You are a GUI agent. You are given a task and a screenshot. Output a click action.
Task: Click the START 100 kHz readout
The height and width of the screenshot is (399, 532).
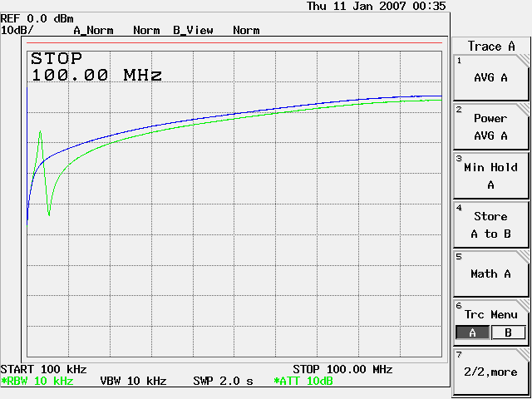point(44,369)
